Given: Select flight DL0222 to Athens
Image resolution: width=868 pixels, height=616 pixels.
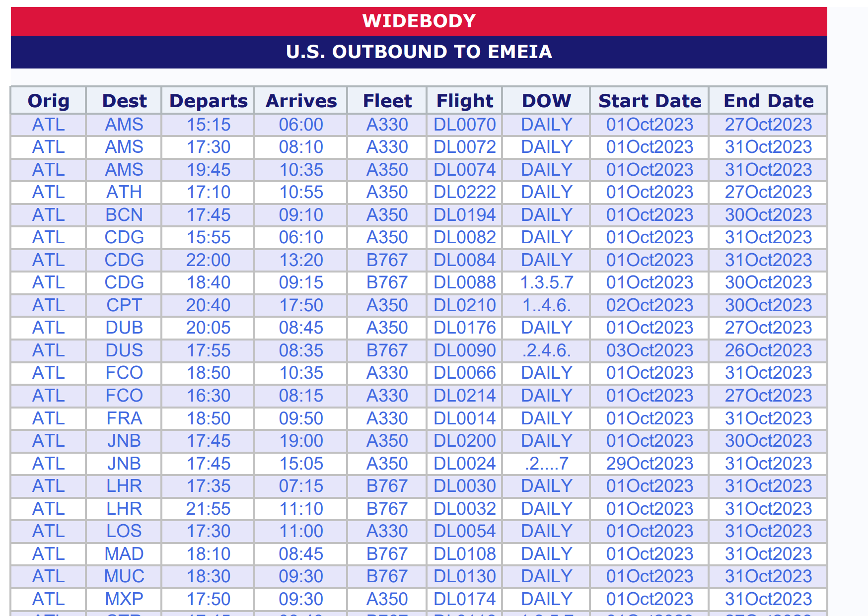Looking at the screenshot, I should pyautogui.click(x=464, y=192).
